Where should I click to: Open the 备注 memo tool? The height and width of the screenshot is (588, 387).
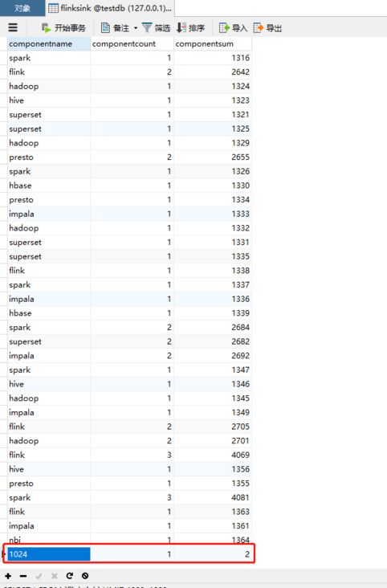coord(116,28)
